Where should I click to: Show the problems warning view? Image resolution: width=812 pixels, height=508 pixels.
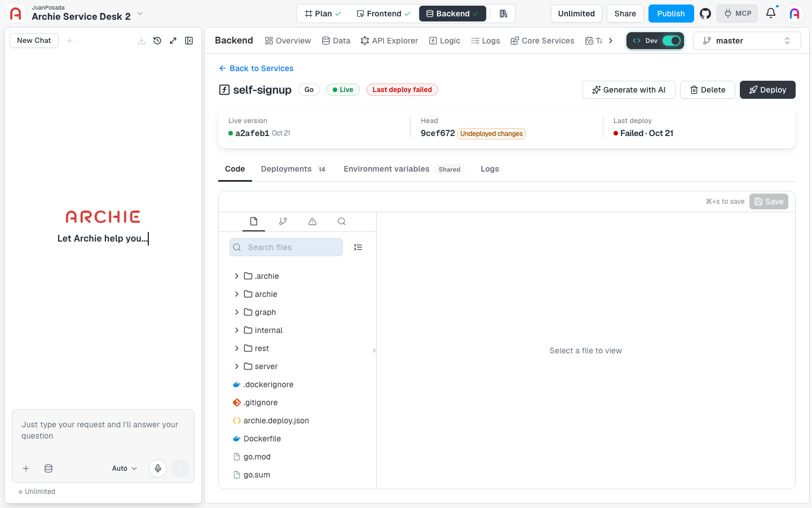pos(312,221)
